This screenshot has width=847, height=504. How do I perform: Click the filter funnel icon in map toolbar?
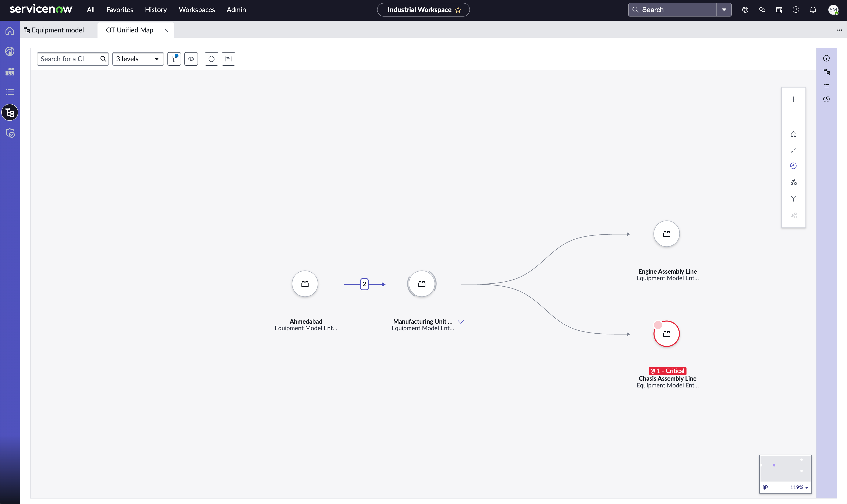pyautogui.click(x=174, y=59)
